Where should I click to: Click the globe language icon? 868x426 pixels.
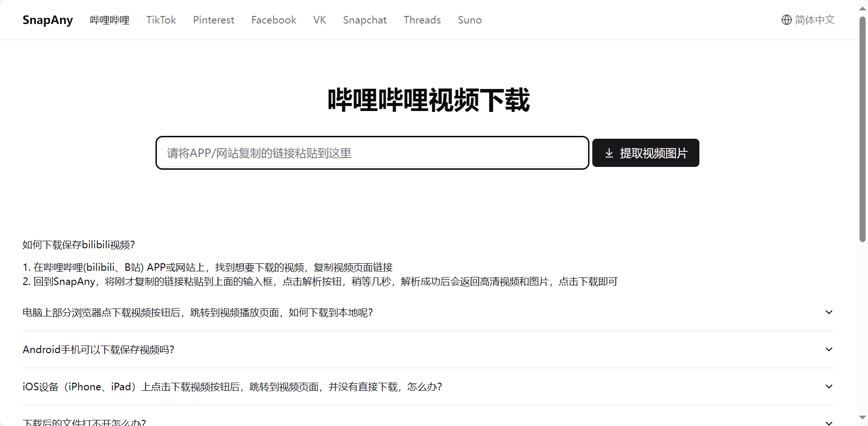[786, 20]
